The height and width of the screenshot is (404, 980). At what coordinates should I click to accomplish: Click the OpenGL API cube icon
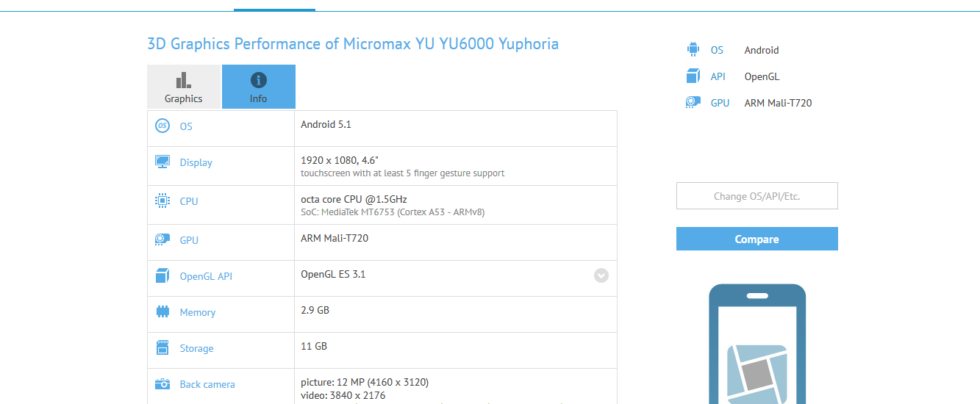click(162, 276)
